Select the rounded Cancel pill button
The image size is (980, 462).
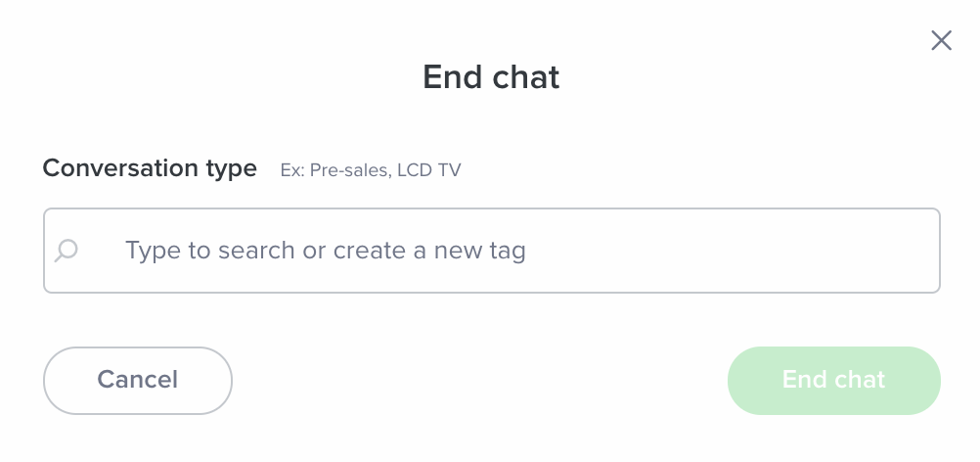point(138,380)
